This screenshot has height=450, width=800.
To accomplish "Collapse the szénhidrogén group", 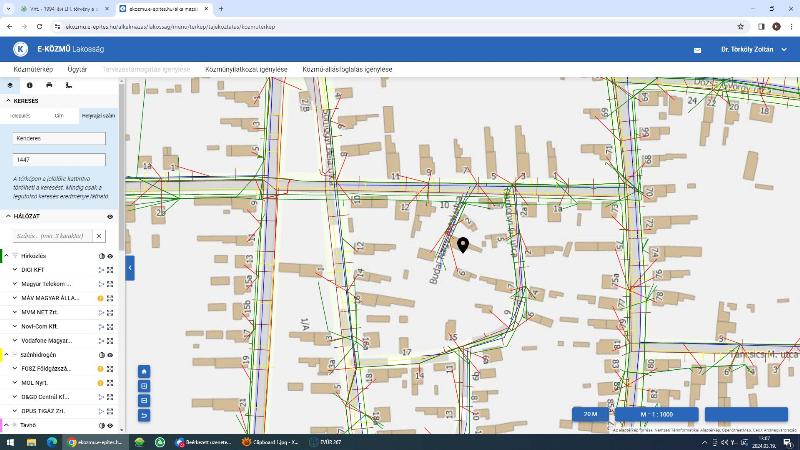I will pos(7,355).
